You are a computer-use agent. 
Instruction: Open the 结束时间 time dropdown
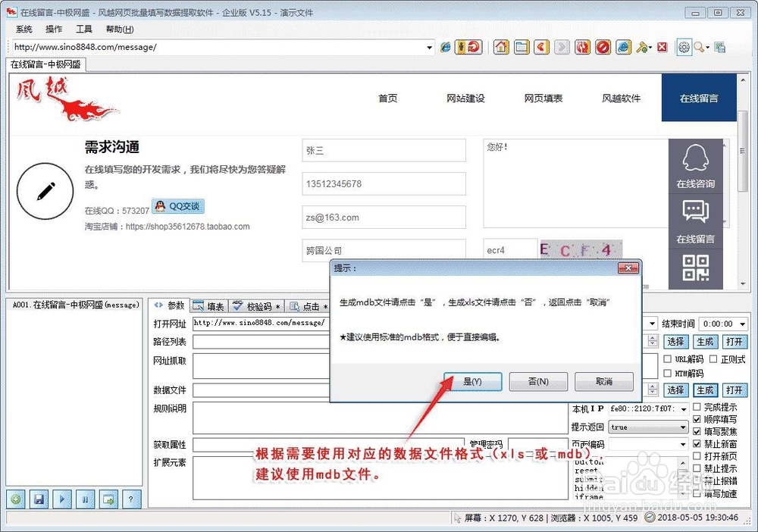(743, 324)
